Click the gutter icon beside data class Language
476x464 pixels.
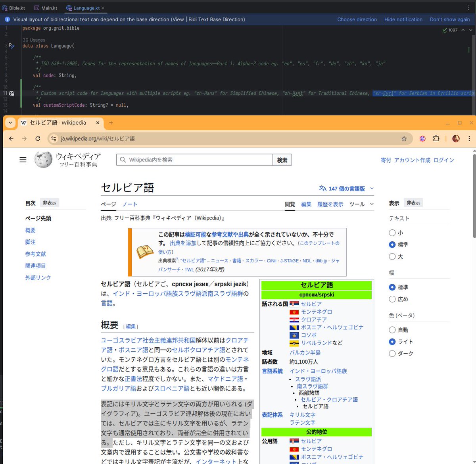tap(12, 46)
